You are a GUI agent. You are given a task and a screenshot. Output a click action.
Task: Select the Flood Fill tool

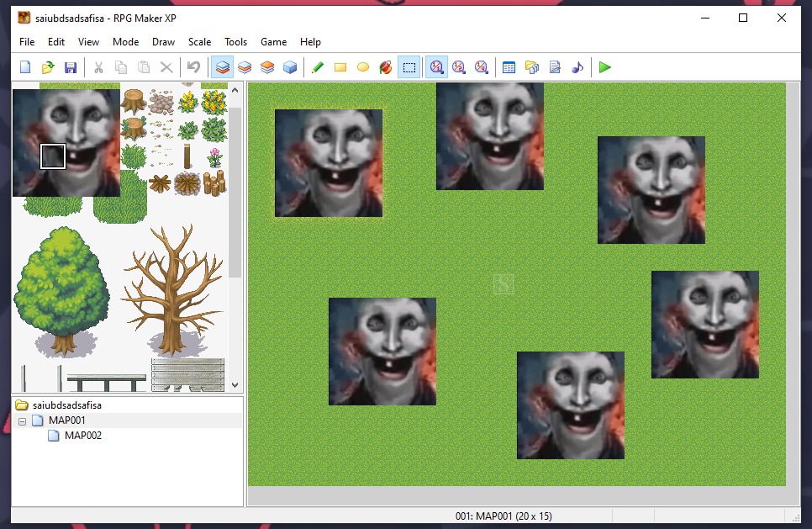[386, 67]
